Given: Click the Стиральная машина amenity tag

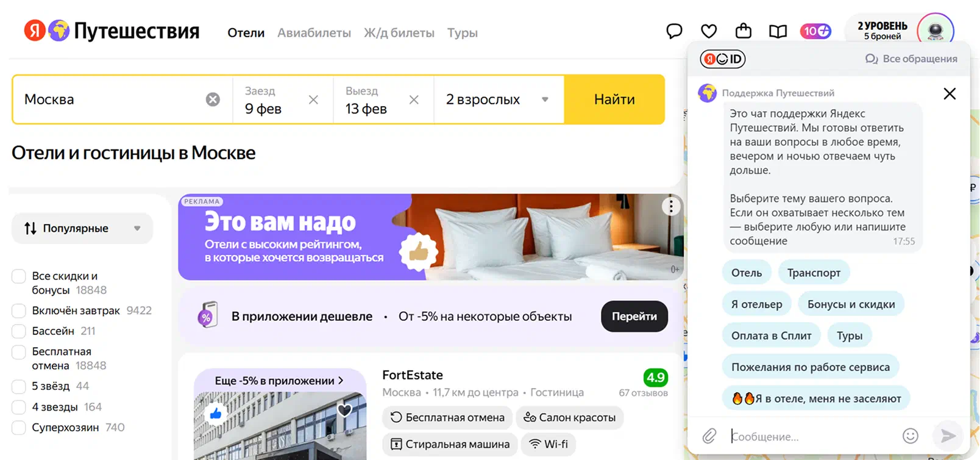Looking at the screenshot, I should pyautogui.click(x=450, y=444).
